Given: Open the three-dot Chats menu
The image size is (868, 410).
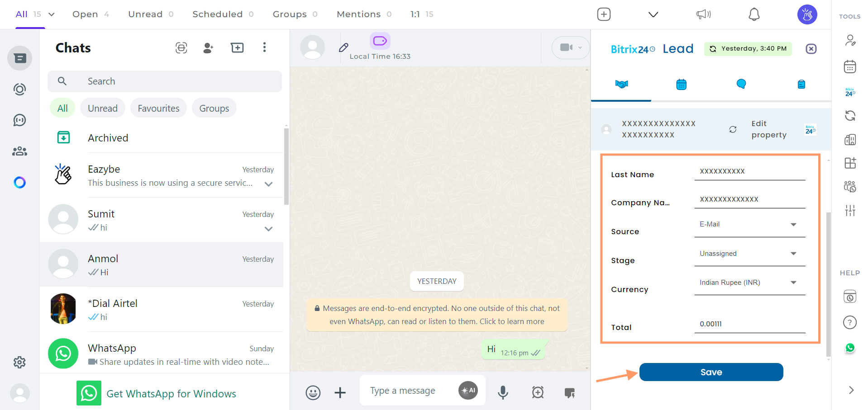Looking at the screenshot, I should [x=264, y=47].
